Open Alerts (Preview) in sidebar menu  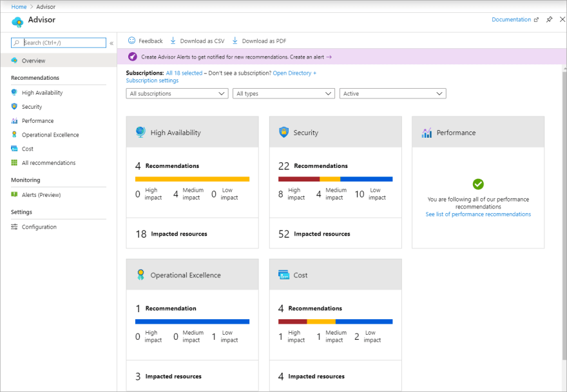point(41,195)
